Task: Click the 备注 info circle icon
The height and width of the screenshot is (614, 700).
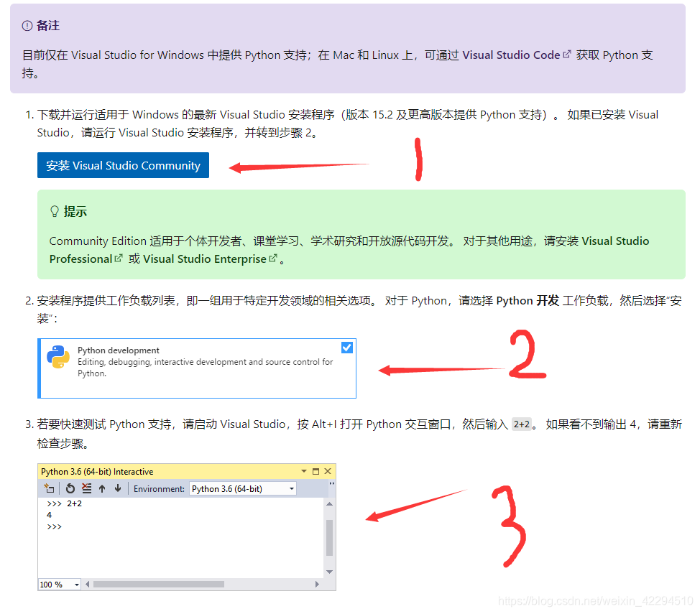Action: tap(27, 26)
